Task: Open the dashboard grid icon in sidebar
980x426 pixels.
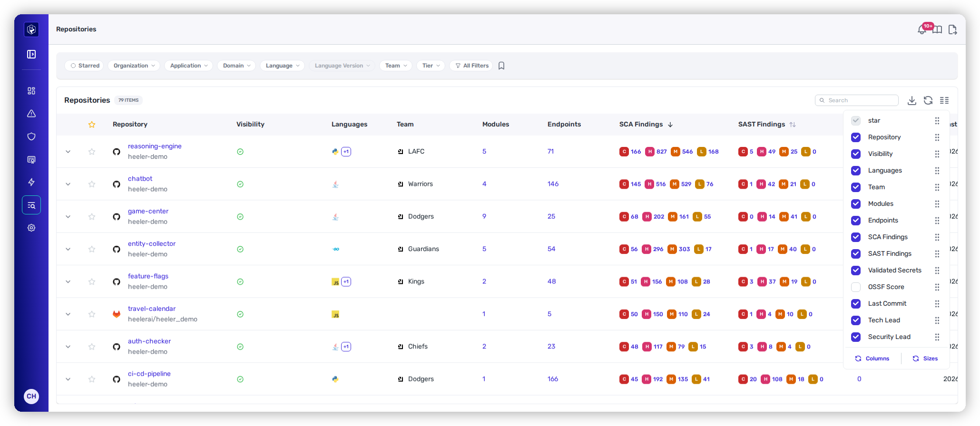Action: 31,91
